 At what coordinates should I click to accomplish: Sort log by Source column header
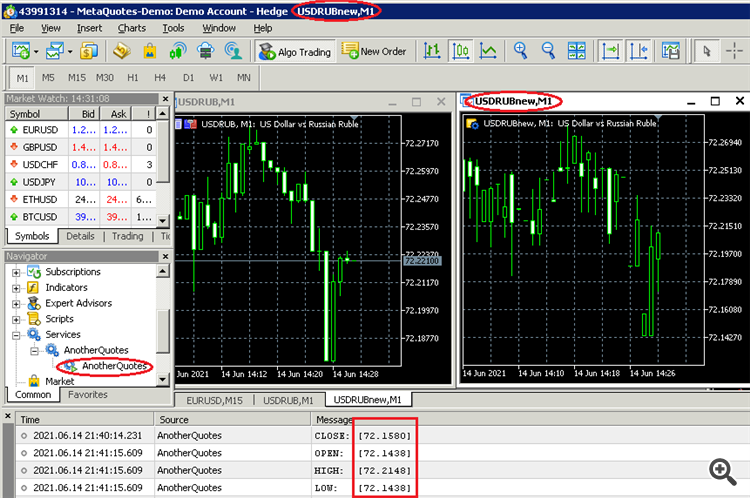[x=232, y=420]
